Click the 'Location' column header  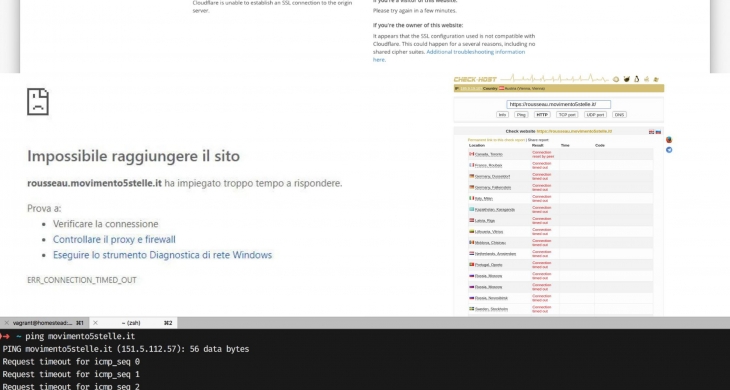pos(477,145)
